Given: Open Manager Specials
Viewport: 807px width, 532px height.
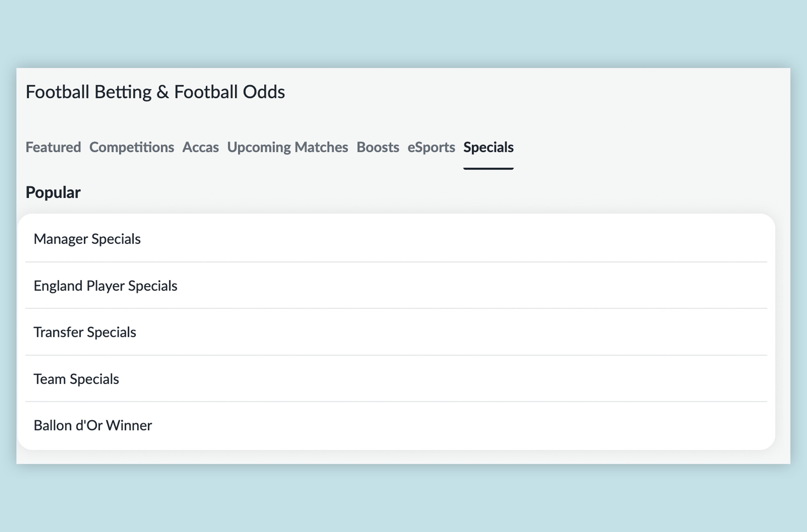Looking at the screenshot, I should click(x=87, y=239).
